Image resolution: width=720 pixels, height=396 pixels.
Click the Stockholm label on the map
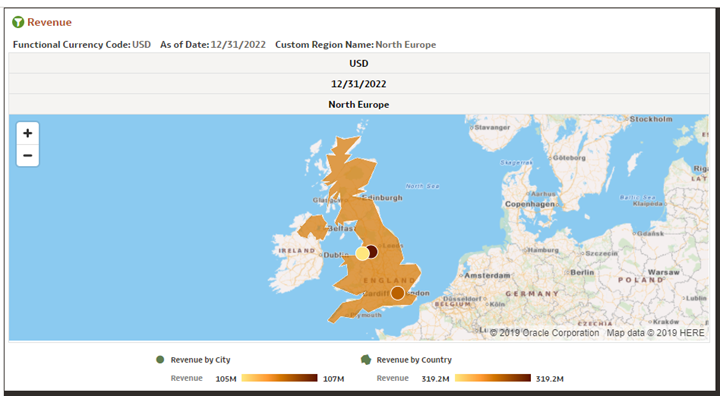coord(651,119)
